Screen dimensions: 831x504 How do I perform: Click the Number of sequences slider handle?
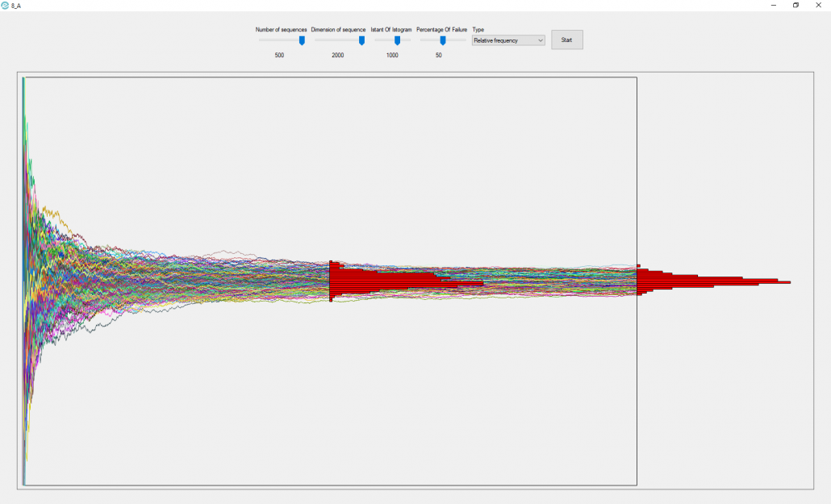click(302, 40)
